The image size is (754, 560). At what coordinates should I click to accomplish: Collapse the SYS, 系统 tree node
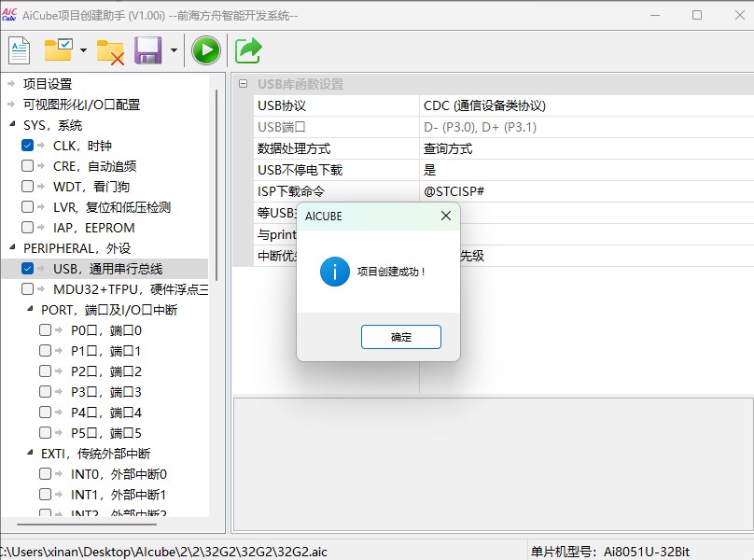click(x=12, y=125)
